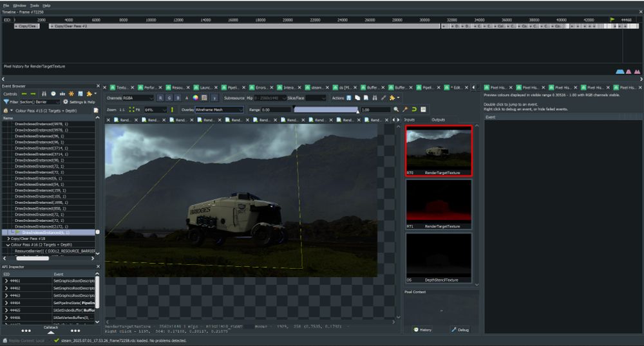644x346 pixels.
Task: Click the magnifier auto-fit range icon
Action: coord(396,109)
